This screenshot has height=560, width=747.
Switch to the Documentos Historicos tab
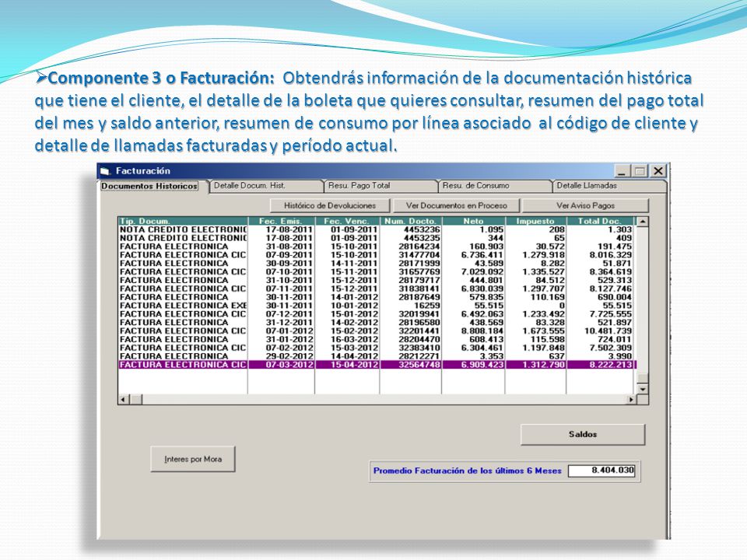point(149,186)
